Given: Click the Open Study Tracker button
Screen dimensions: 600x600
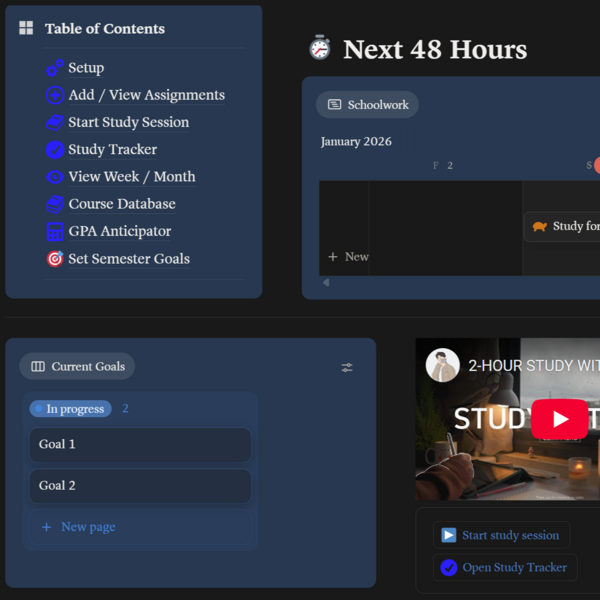Looking at the screenshot, I should click(505, 567).
